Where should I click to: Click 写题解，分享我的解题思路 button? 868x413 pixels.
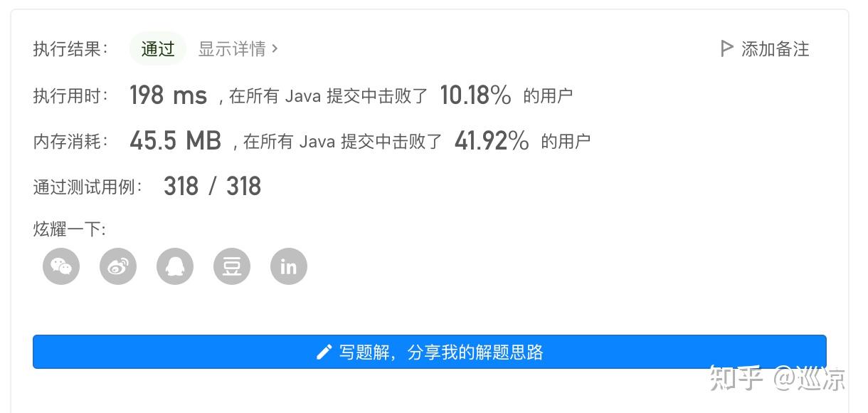click(430, 352)
